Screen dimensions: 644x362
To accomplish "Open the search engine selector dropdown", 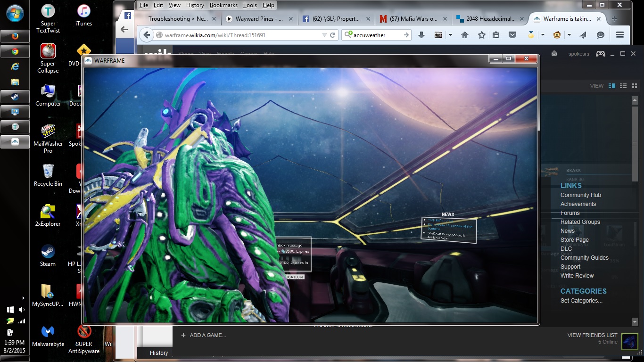I will 348,35.
